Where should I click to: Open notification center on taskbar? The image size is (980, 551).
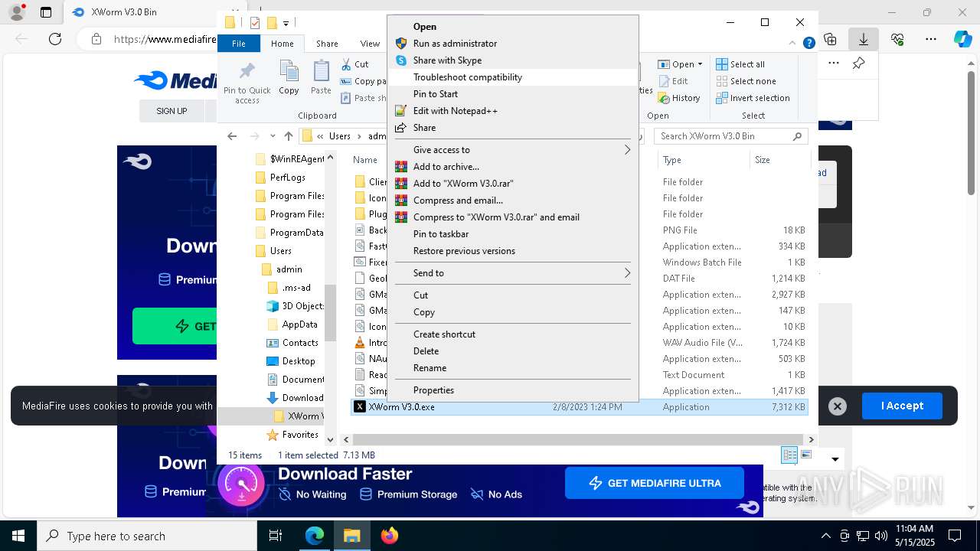click(x=955, y=536)
